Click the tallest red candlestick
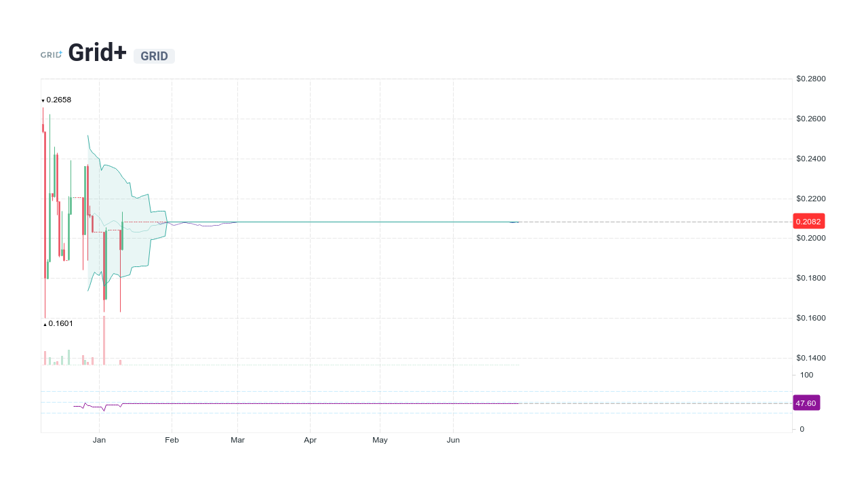 pos(45,203)
